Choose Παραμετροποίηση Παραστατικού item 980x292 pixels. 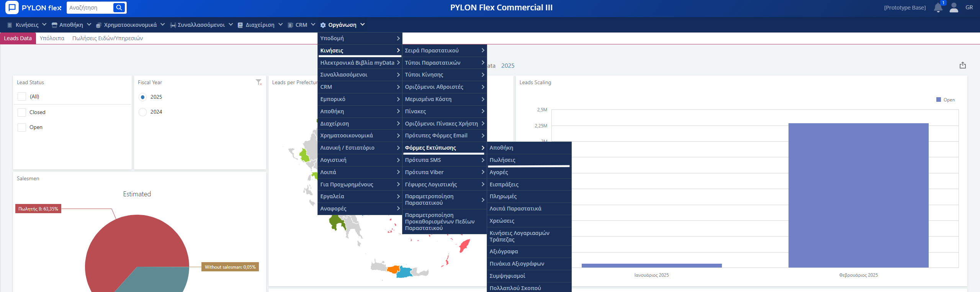point(444,200)
